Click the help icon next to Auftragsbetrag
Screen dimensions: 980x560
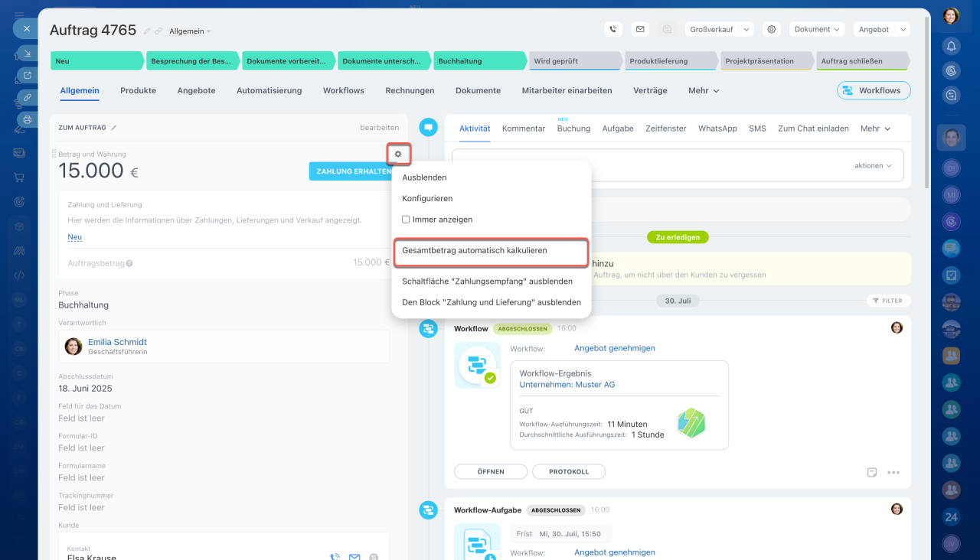point(129,263)
